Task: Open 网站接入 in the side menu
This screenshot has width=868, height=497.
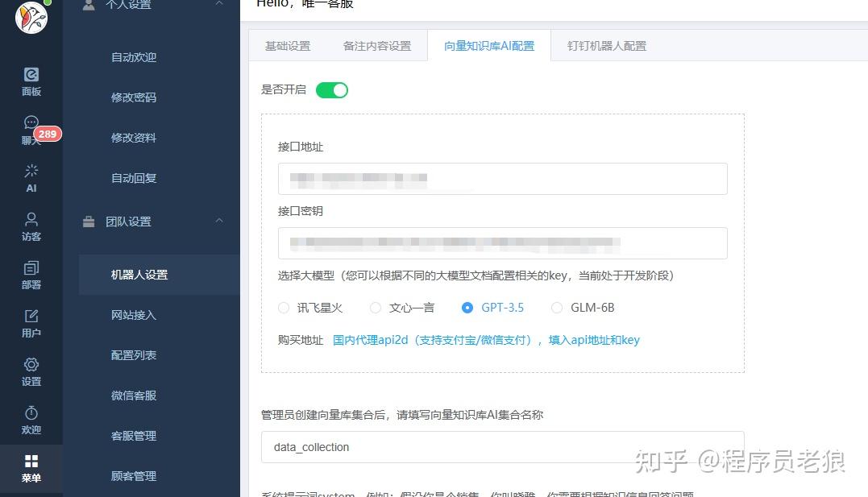Action: (134, 316)
